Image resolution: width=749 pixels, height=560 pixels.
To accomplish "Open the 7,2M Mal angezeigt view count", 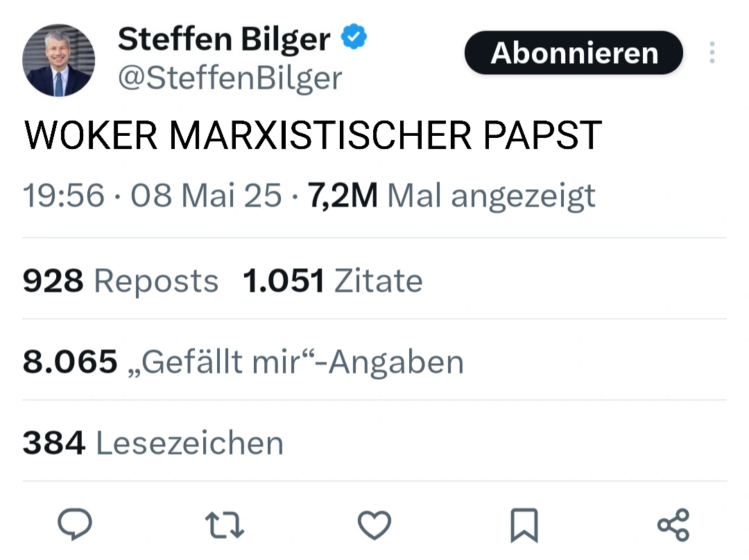I will tap(451, 195).
